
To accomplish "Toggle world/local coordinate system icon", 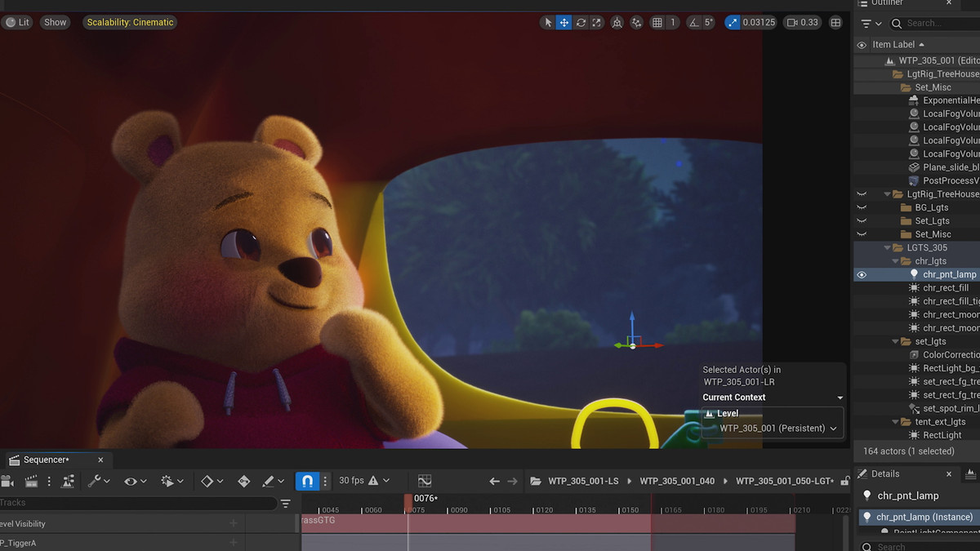I will click(x=617, y=22).
